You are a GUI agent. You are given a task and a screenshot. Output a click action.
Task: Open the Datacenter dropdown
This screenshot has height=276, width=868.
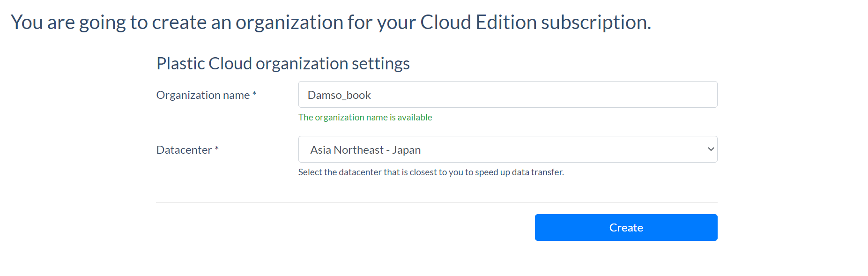coord(508,149)
